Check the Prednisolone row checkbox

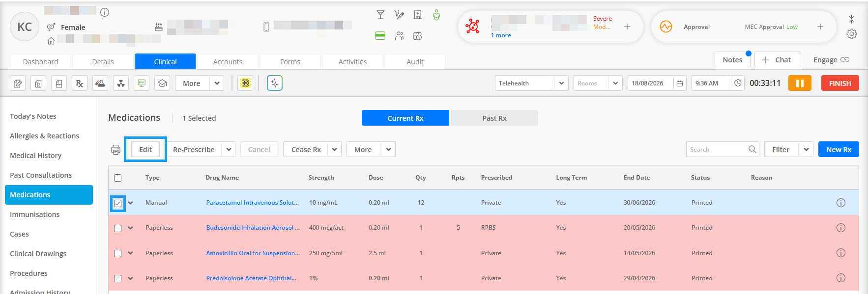(118, 279)
